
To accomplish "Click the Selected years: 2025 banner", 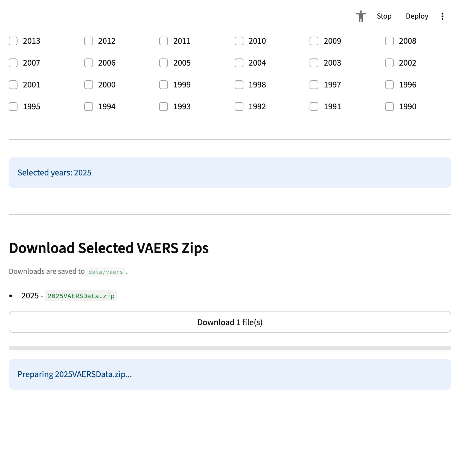I will [x=230, y=173].
